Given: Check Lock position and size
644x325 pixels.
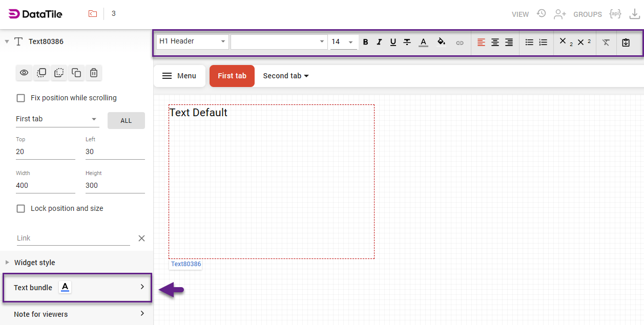Looking at the screenshot, I should (x=20, y=208).
